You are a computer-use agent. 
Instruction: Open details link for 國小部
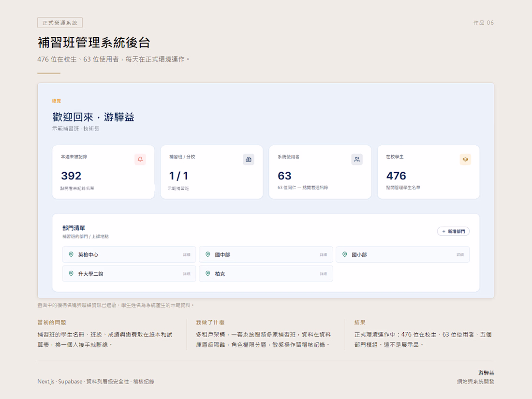pyautogui.click(x=460, y=254)
